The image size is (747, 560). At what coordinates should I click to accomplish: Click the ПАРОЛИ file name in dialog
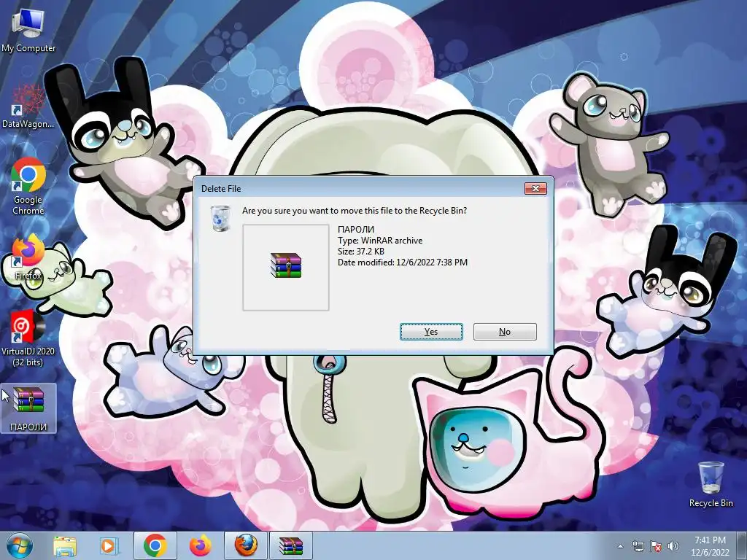[356, 230]
